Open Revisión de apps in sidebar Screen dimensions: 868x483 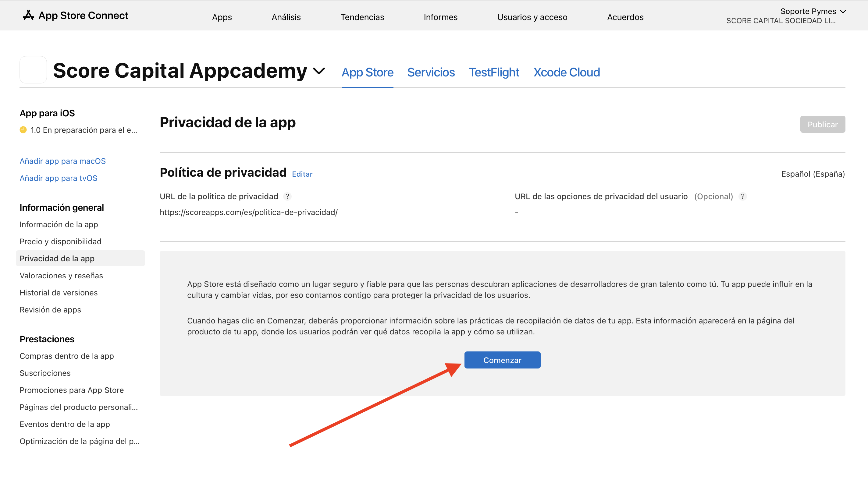click(50, 310)
